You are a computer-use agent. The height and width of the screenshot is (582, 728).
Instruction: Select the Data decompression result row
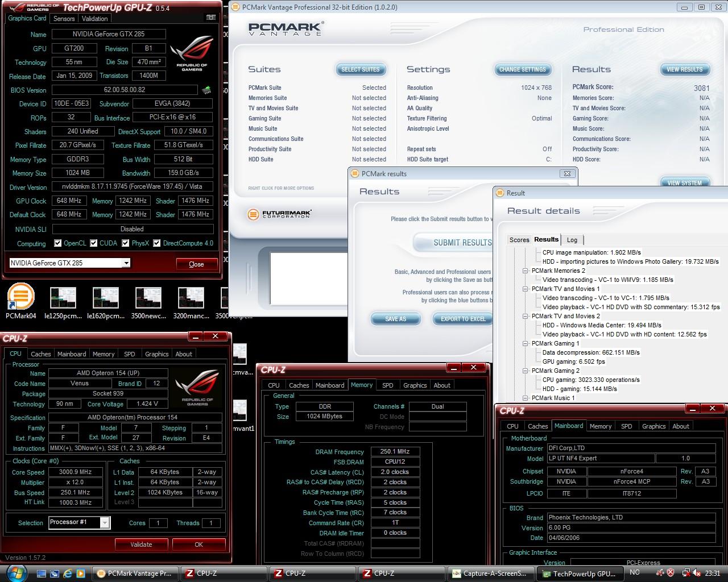pyautogui.click(x=591, y=352)
